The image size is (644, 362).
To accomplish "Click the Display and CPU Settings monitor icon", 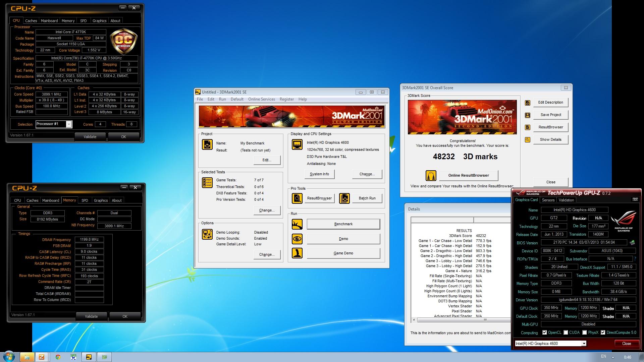I will click(297, 144).
